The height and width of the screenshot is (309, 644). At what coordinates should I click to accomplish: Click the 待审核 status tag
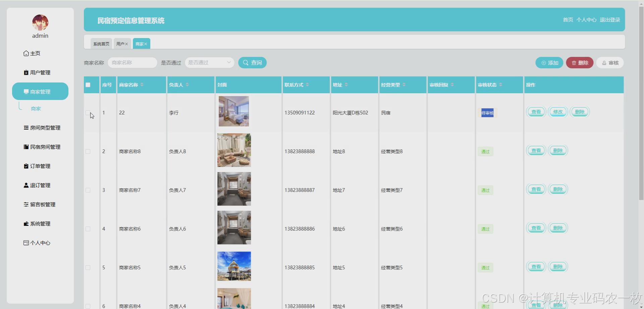(487, 113)
